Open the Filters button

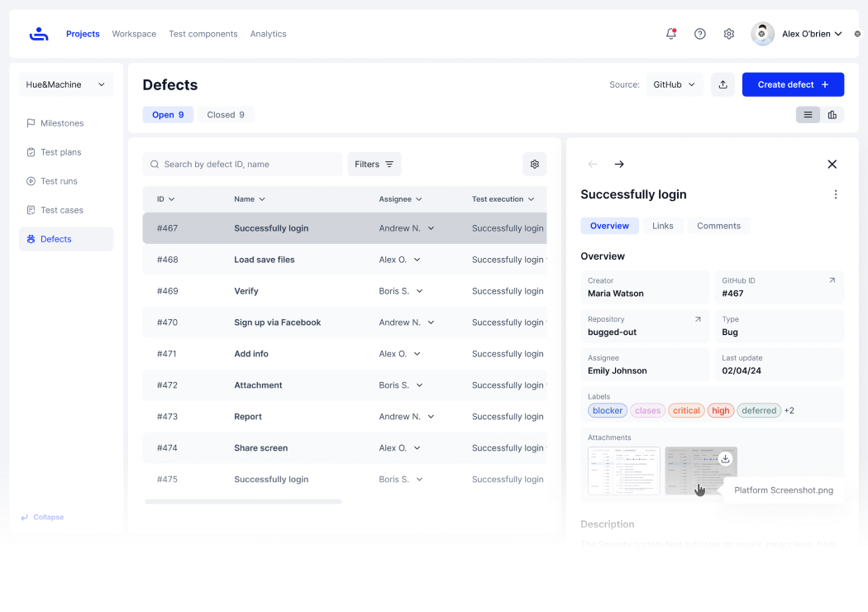(374, 164)
